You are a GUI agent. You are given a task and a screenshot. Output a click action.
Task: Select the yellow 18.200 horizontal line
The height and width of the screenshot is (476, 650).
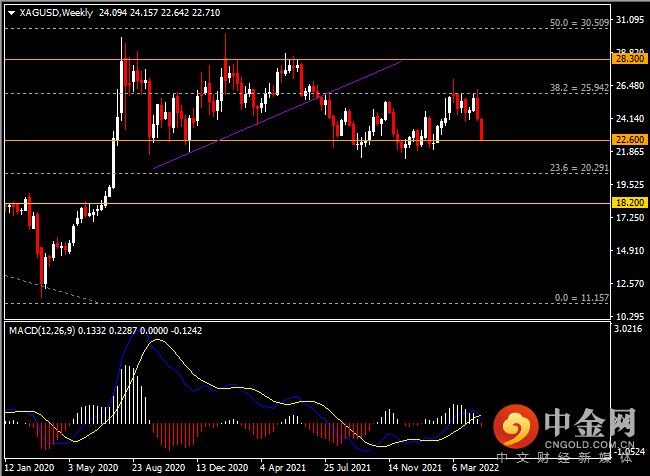[x=308, y=204]
